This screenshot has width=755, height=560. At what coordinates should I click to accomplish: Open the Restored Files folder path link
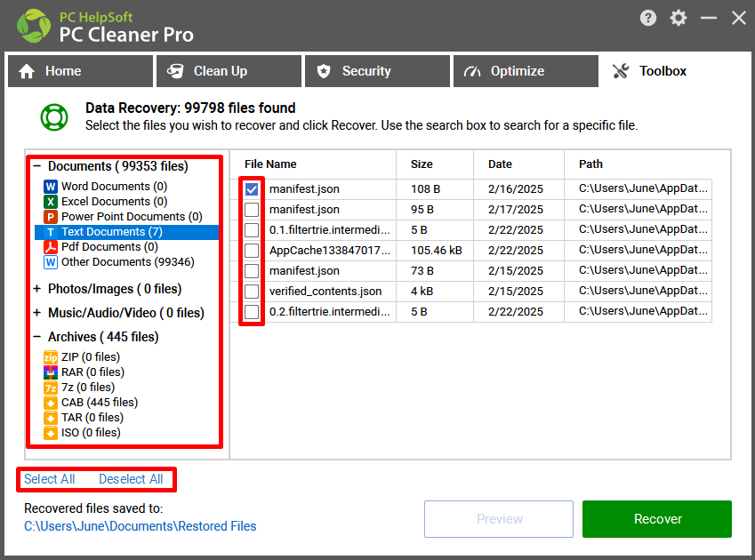(141, 526)
